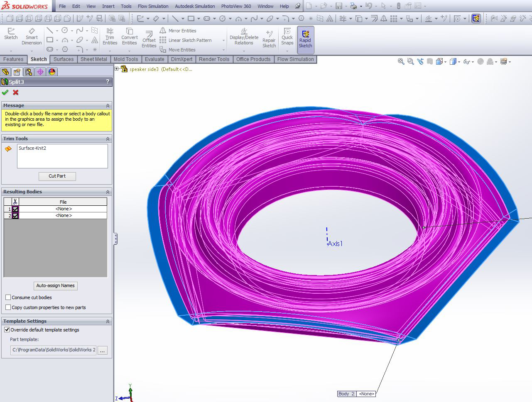532x402 pixels.
Task: Open the Flow Simulation menu
Action: (x=153, y=6)
